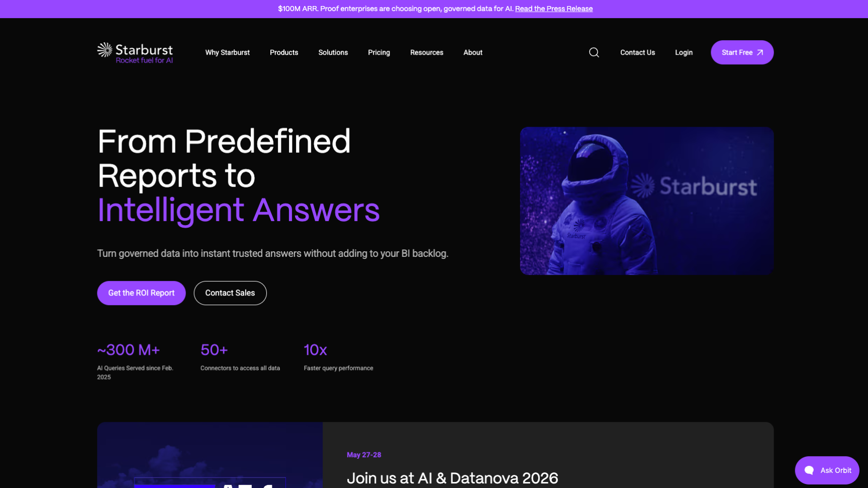Click the 50+ connectors statistic

coord(214,350)
